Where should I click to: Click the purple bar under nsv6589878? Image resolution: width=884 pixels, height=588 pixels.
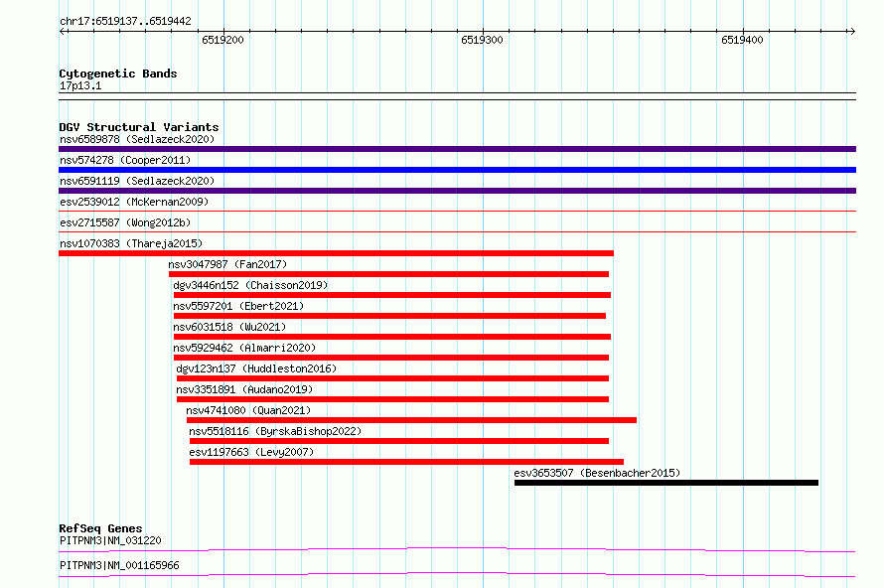coord(457,149)
